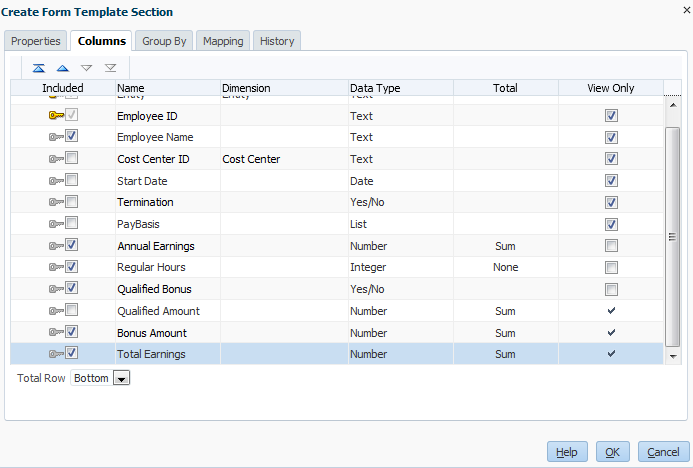Image resolution: width=693 pixels, height=468 pixels.
Task: Uncheck Included for Employee Name
Action: 72,137
